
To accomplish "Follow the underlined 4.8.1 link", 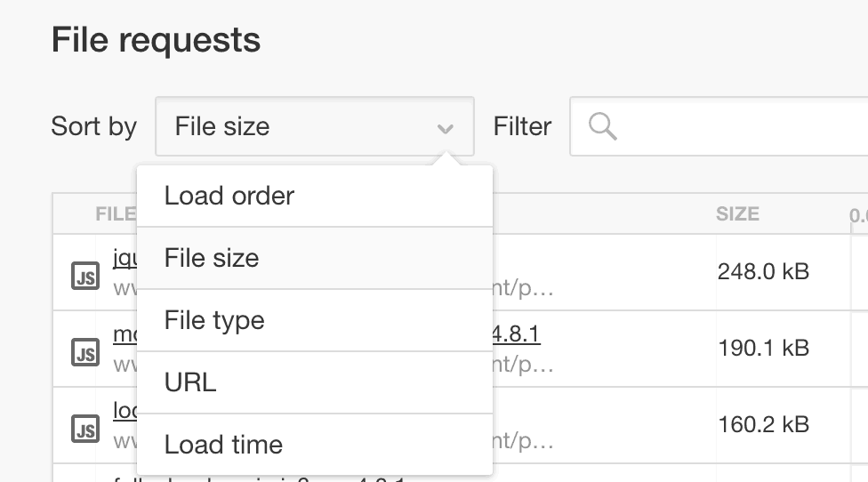I will point(516,333).
